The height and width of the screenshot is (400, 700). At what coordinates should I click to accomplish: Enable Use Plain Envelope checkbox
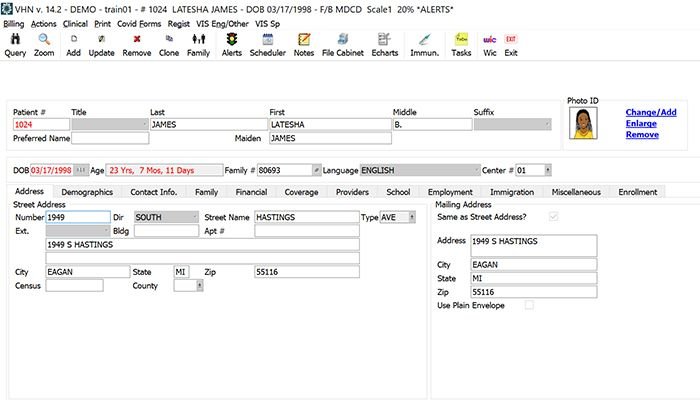pos(530,305)
